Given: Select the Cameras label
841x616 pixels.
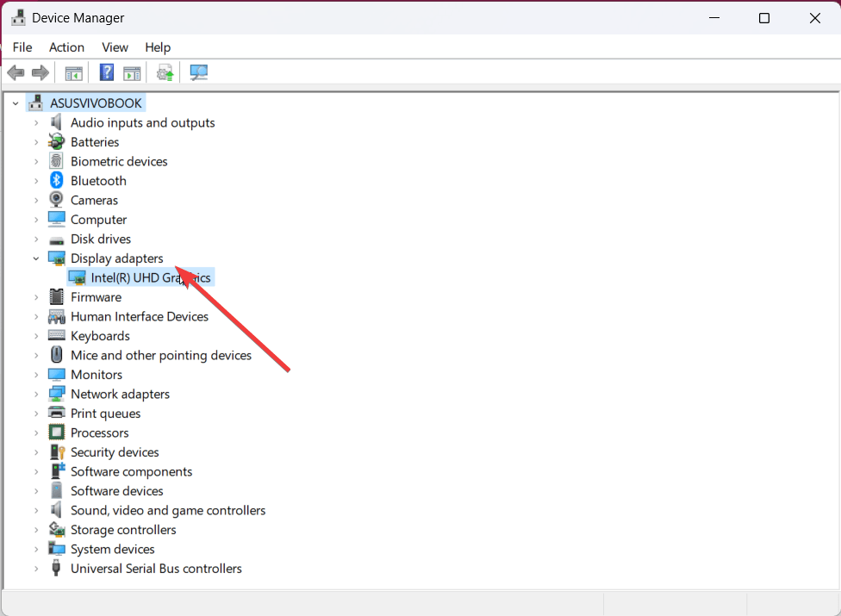Looking at the screenshot, I should (95, 200).
